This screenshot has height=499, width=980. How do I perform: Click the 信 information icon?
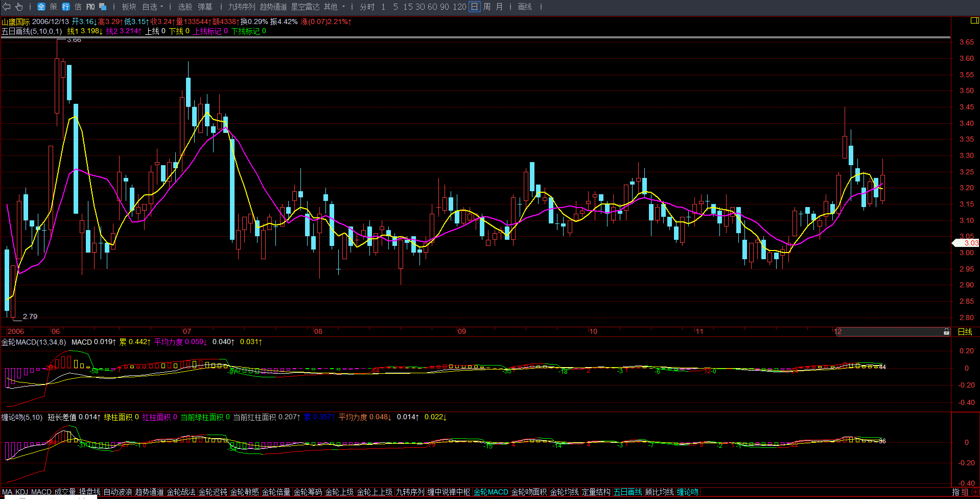coord(78,7)
